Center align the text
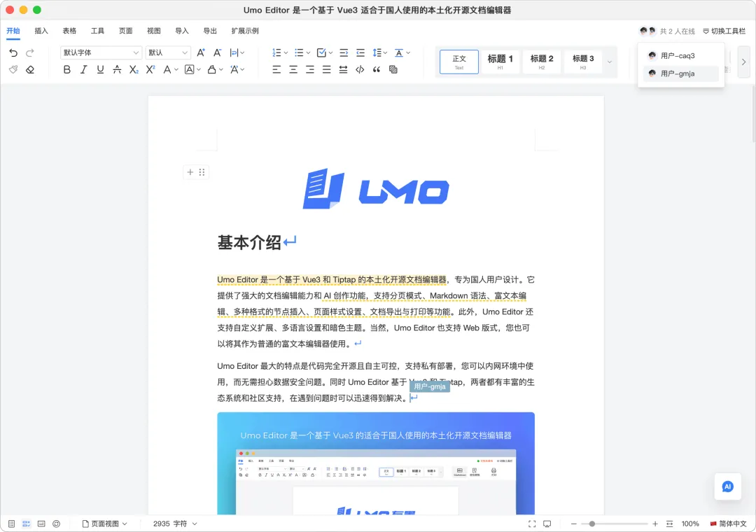 pyautogui.click(x=293, y=69)
